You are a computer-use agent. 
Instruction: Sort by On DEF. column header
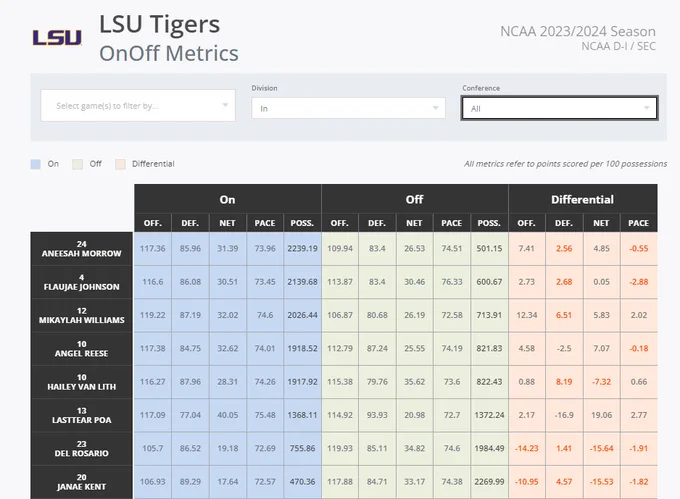coord(190,223)
